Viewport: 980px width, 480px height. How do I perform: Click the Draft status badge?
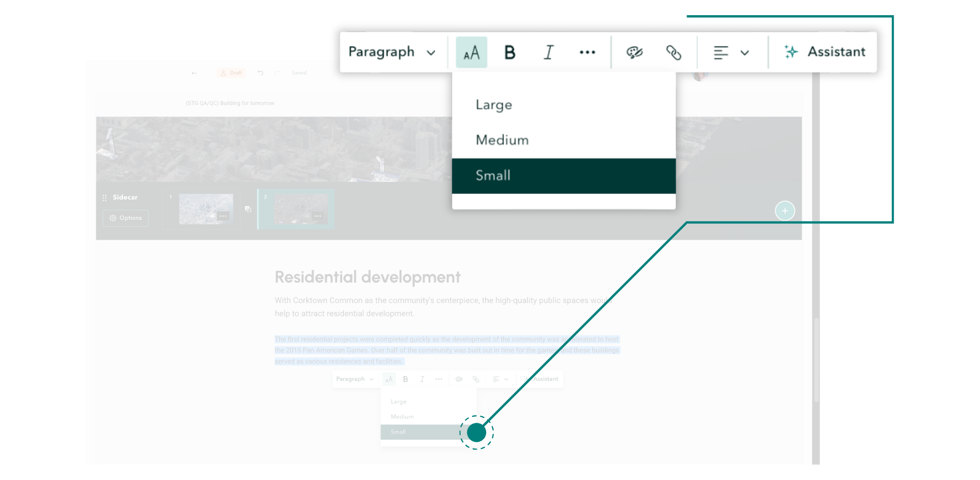point(230,72)
